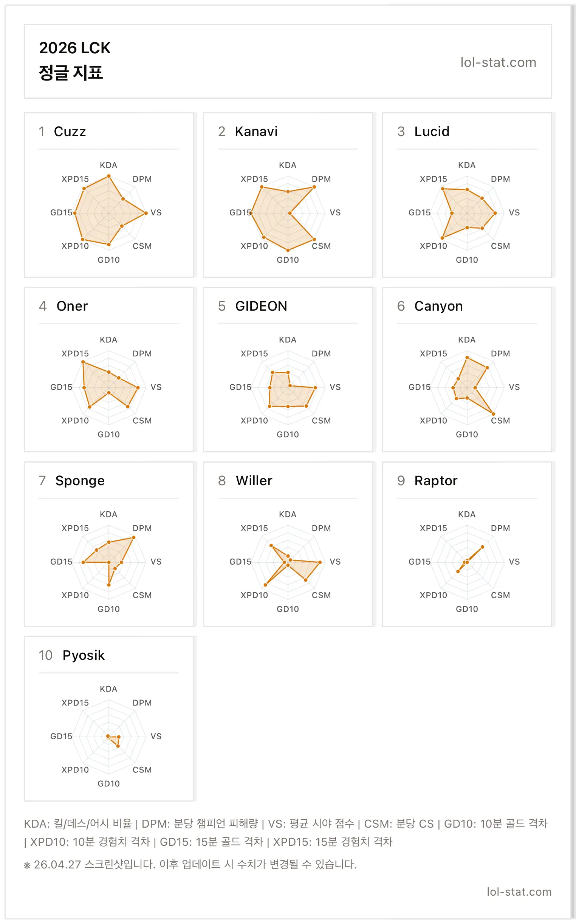Click Cuzz's VS data point on chart

click(x=146, y=213)
